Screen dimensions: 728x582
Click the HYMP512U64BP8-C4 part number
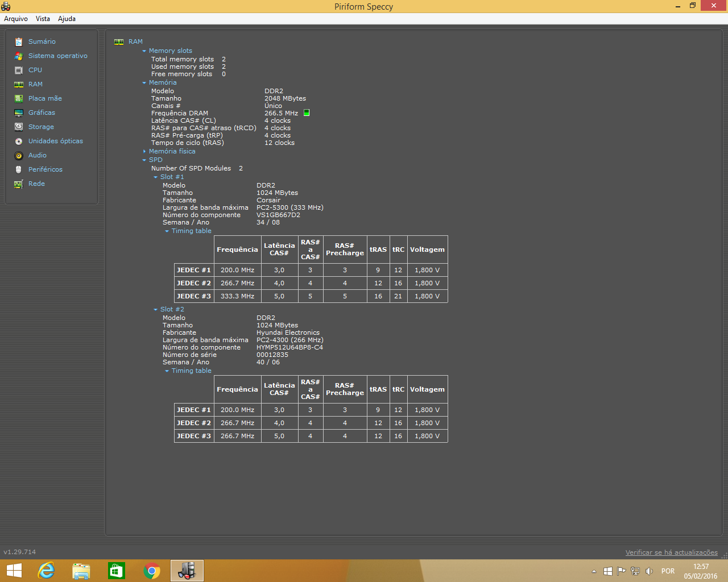pyautogui.click(x=289, y=347)
